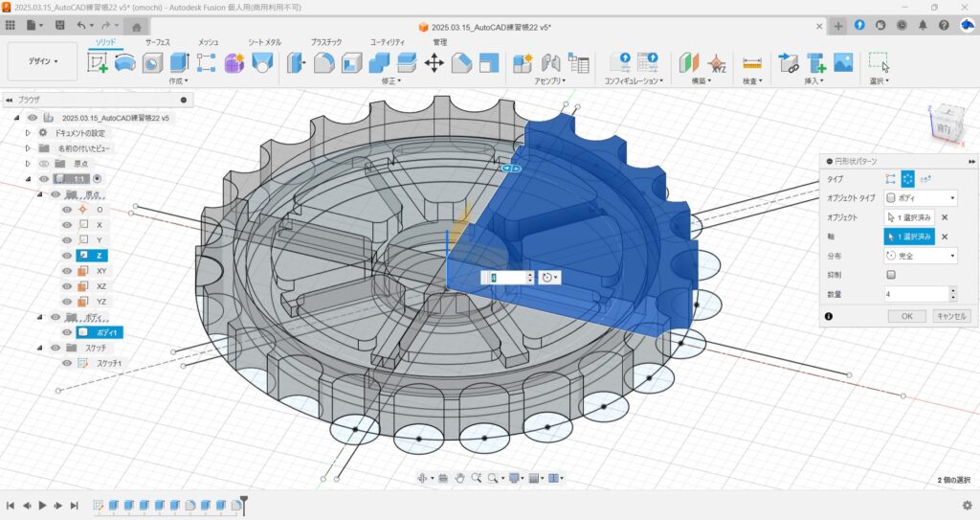Click the Create Sketch tool icon
Viewport: 980px width, 520px height.
coord(98,63)
